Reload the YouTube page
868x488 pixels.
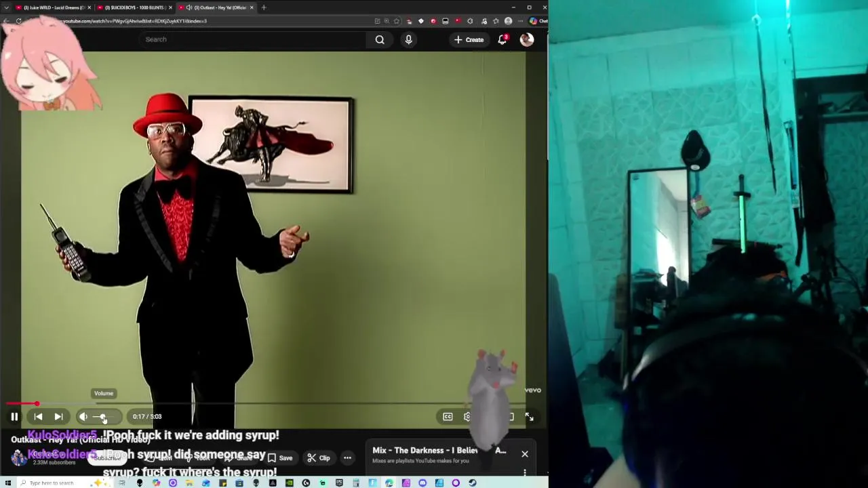point(18,21)
